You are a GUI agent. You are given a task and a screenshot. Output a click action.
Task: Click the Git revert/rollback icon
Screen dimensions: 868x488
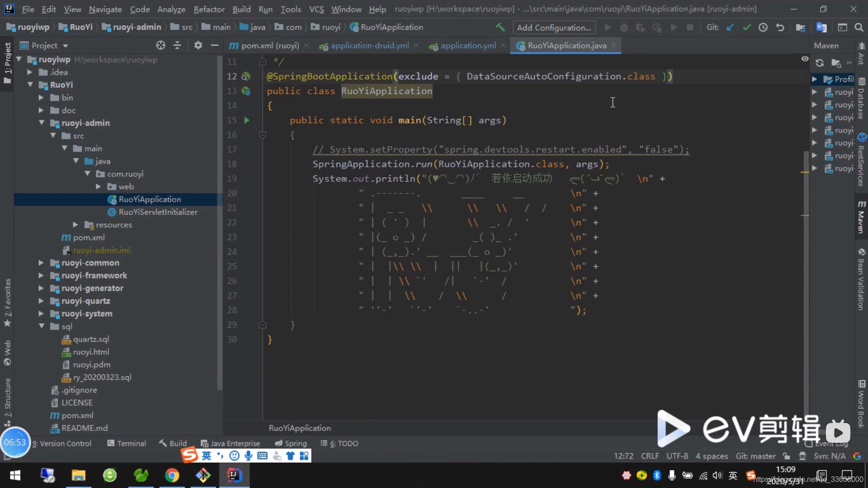coord(780,27)
